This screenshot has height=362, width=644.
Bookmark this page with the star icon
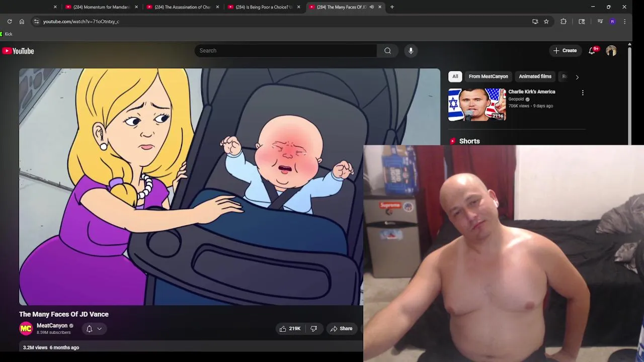pyautogui.click(x=546, y=22)
